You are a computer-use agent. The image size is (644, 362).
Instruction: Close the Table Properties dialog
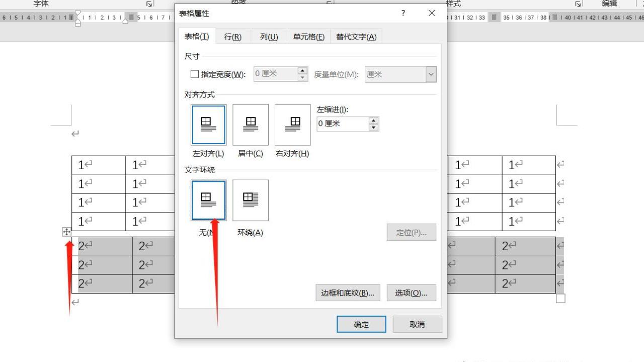(432, 14)
